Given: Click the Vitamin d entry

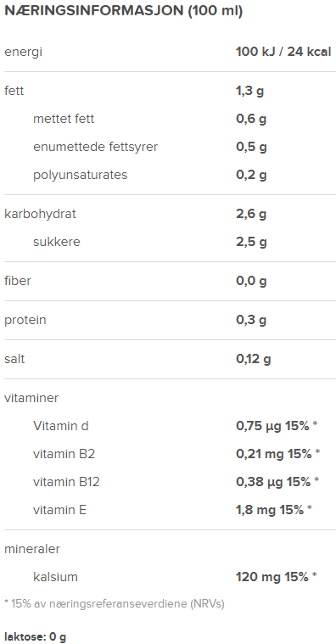Looking at the screenshot, I should (x=61, y=426).
